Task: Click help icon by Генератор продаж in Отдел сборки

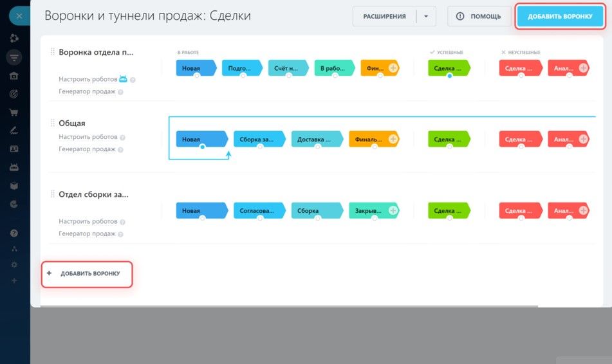Action: [x=120, y=235]
